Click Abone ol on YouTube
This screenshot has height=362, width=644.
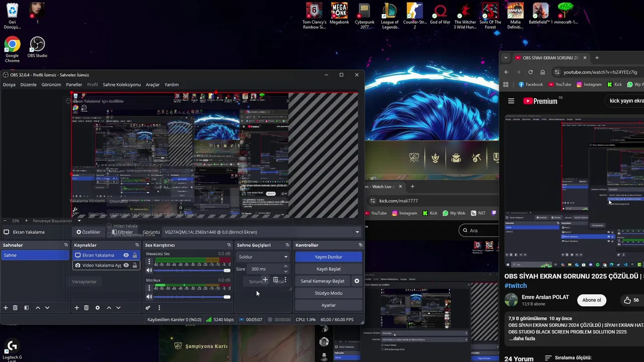(592, 300)
